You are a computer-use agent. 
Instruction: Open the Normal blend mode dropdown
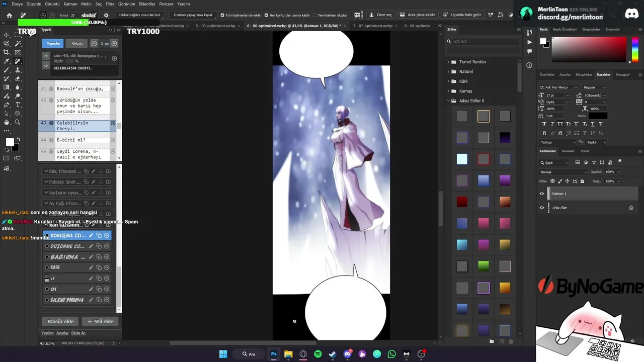[x=563, y=172]
